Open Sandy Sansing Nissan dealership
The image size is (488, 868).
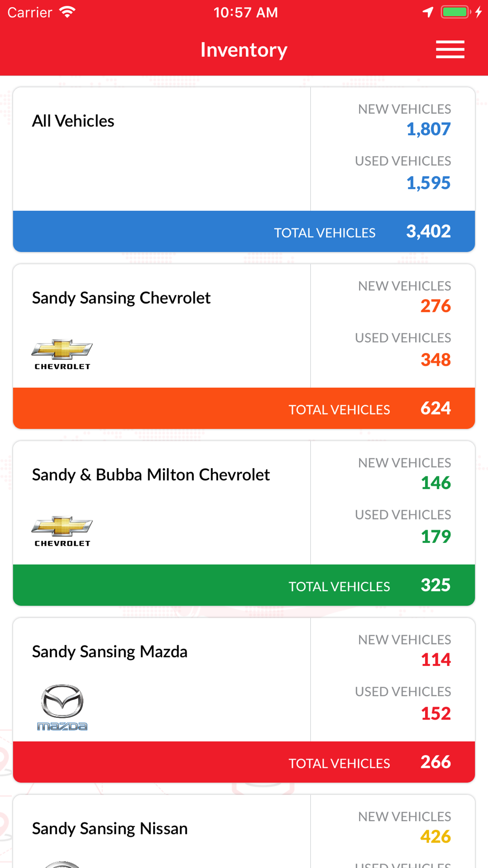(244, 831)
